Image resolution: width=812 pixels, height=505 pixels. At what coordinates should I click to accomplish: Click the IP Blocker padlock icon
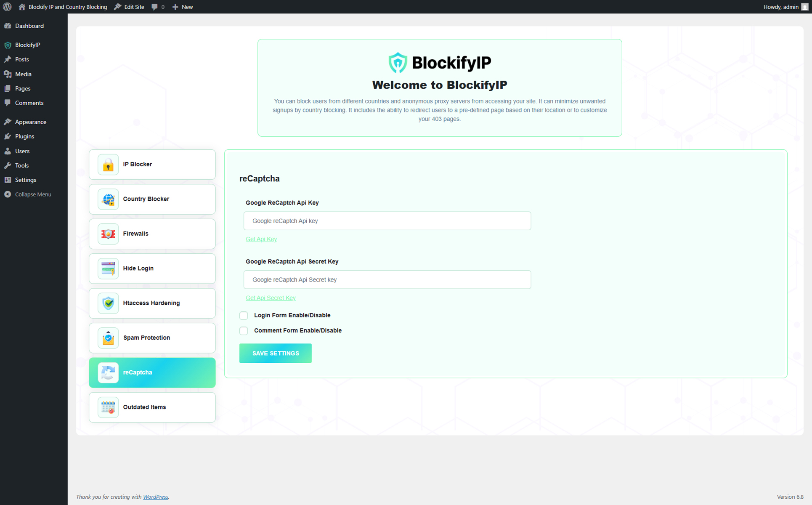108,165
